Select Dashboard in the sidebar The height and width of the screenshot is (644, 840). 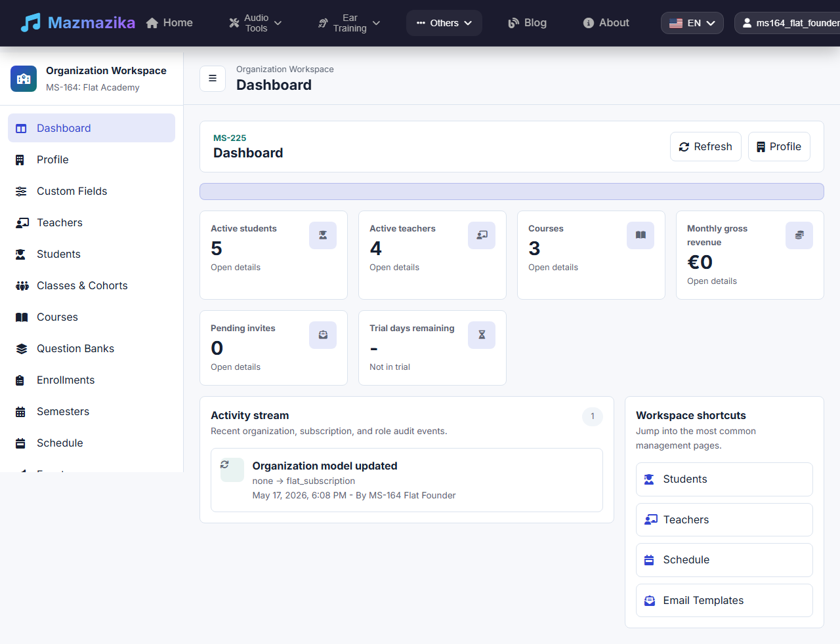coord(91,128)
